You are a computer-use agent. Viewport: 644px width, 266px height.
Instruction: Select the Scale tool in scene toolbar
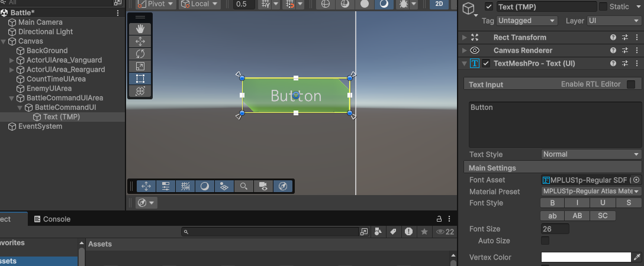(x=140, y=66)
